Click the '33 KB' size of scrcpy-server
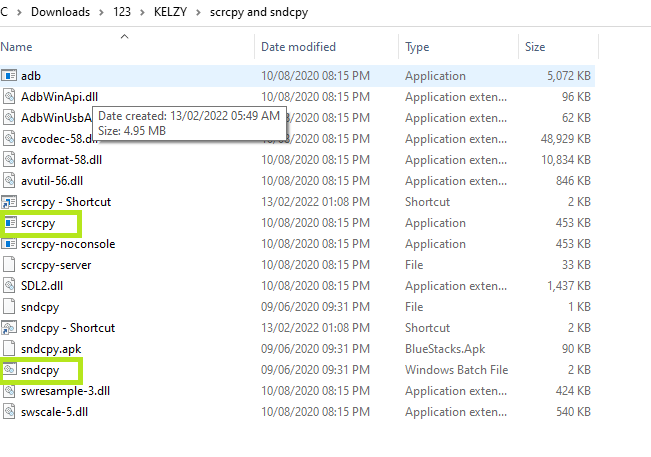The width and height of the screenshot is (651, 457). coord(576,265)
